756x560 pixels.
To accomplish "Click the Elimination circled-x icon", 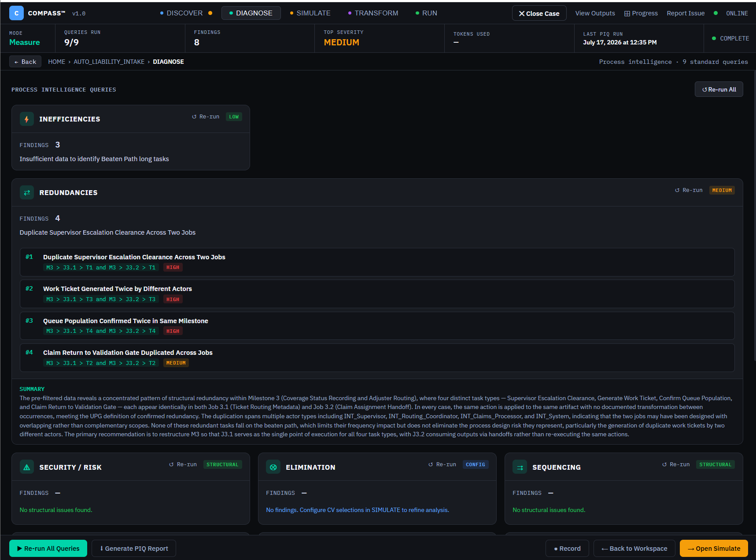I will 273,467.
